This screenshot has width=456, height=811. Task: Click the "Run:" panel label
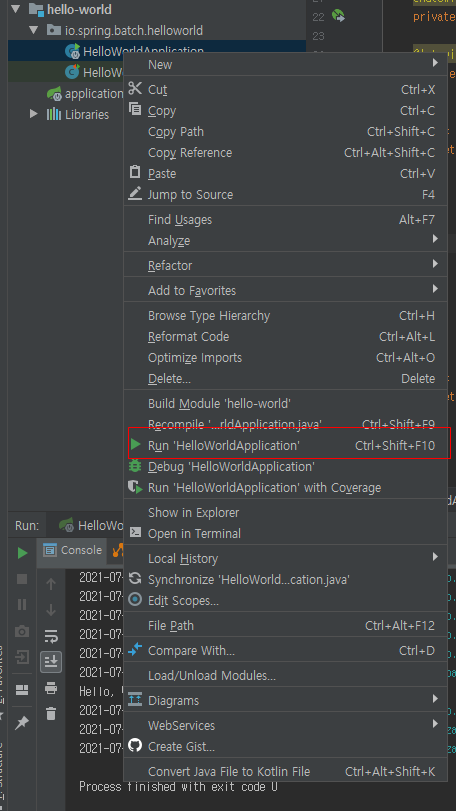click(x=27, y=525)
